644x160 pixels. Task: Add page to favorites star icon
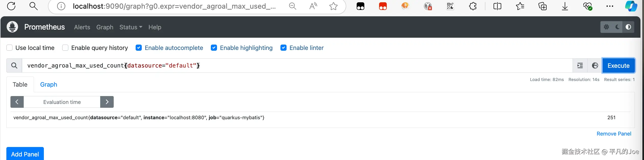pos(333,6)
